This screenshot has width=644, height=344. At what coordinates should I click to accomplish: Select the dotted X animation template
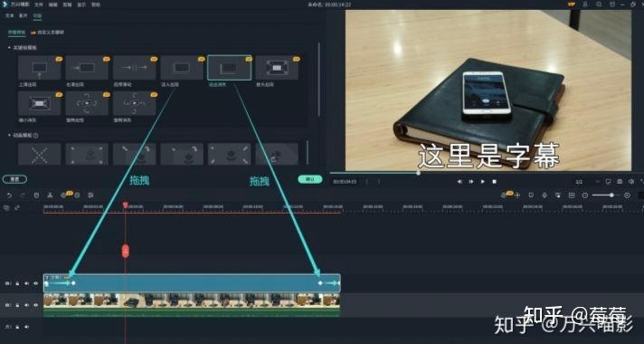click(40, 154)
